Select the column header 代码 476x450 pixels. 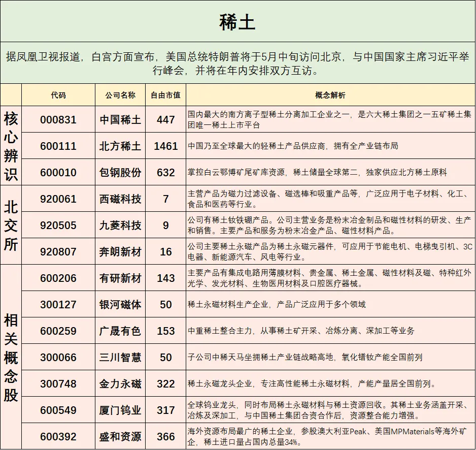(x=58, y=95)
